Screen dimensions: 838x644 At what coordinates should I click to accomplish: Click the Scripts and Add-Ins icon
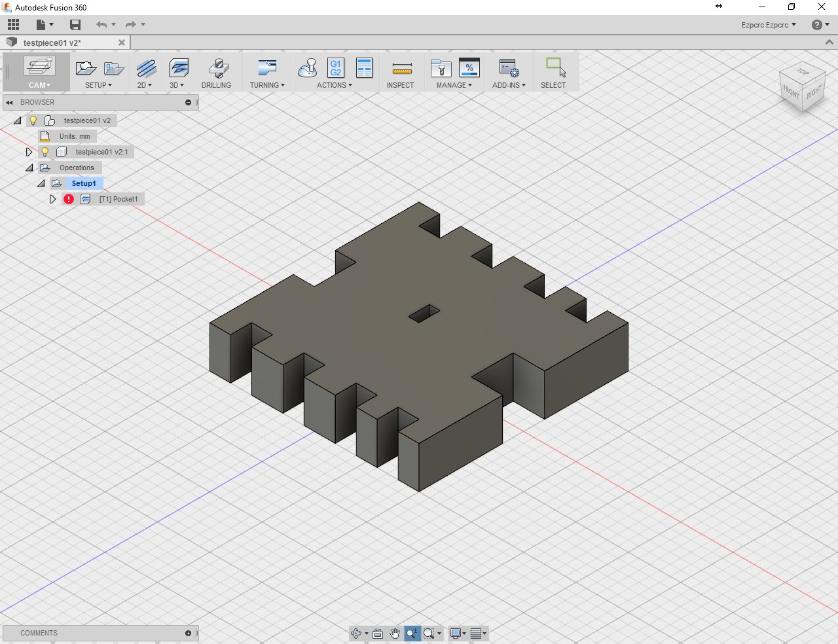tap(509, 68)
